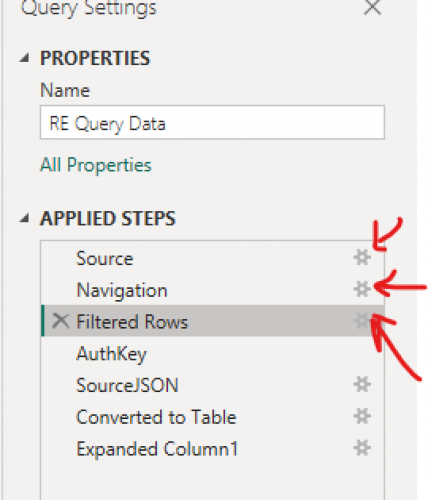Click the empty area below applied steps list
428x500 pixels.
pyautogui.click(x=212, y=482)
